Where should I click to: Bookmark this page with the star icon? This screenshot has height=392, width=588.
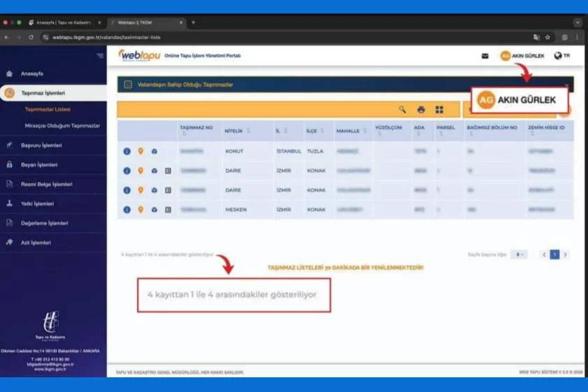[x=547, y=37]
